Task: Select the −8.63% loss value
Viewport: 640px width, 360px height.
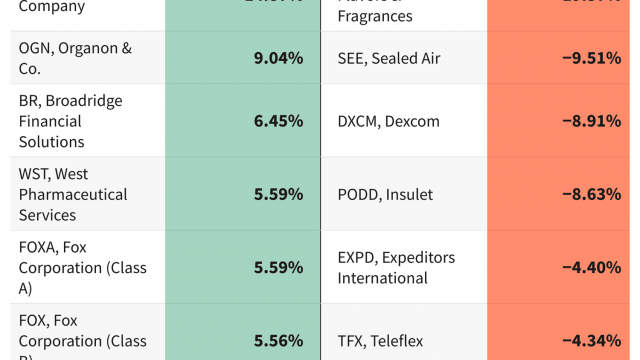Action: [x=558, y=194]
